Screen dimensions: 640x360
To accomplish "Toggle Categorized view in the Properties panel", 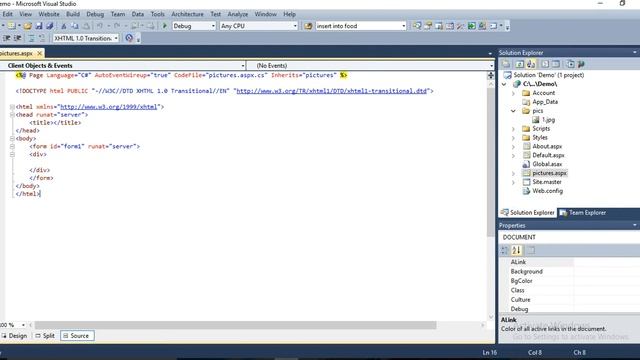I will (505, 250).
